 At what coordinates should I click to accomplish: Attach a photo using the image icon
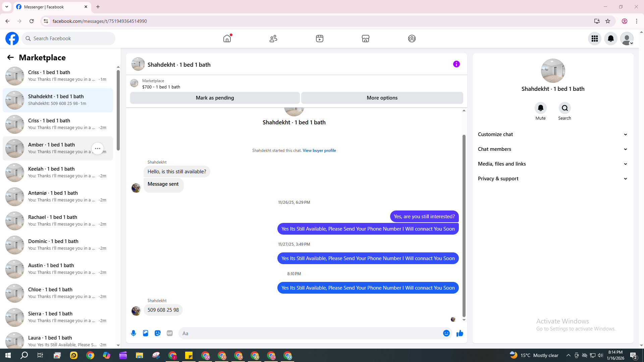(146, 333)
